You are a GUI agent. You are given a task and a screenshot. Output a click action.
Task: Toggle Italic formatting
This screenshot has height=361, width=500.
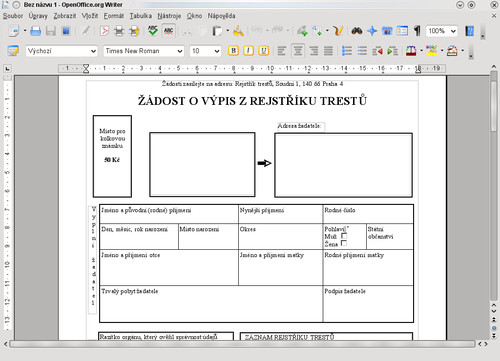coord(248,51)
